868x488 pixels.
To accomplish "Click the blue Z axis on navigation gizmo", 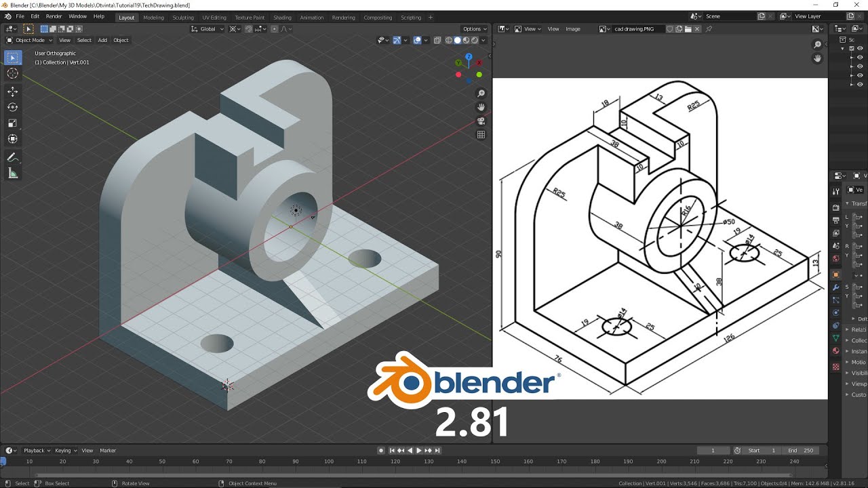I will [469, 58].
